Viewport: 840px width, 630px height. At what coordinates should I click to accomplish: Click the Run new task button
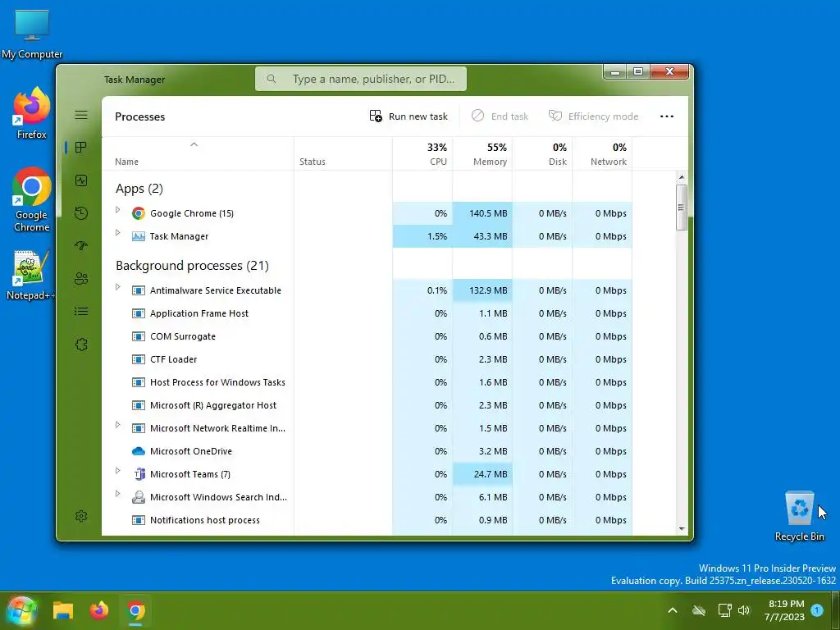pos(409,116)
